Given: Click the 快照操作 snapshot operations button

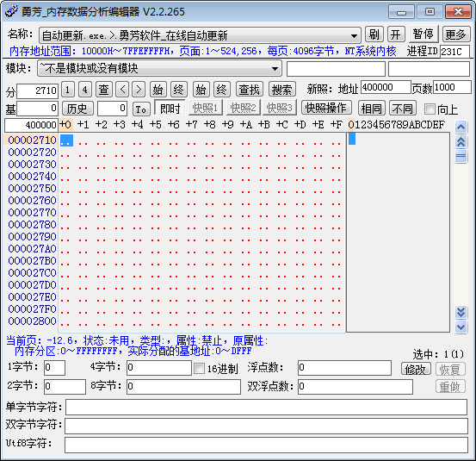Looking at the screenshot, I should click(x=326, y=108).
